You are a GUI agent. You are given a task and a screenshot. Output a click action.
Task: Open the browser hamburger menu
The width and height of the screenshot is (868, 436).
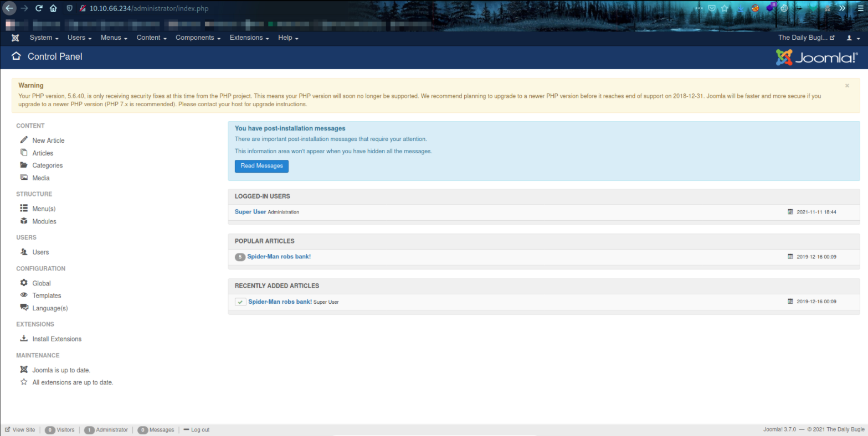click(x=860, y=8)
